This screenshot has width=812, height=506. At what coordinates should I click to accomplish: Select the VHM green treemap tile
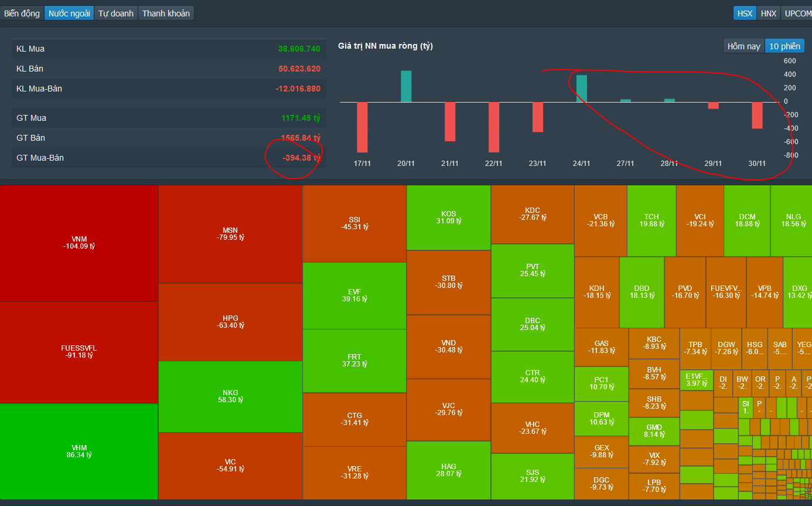tap(79, 451)
